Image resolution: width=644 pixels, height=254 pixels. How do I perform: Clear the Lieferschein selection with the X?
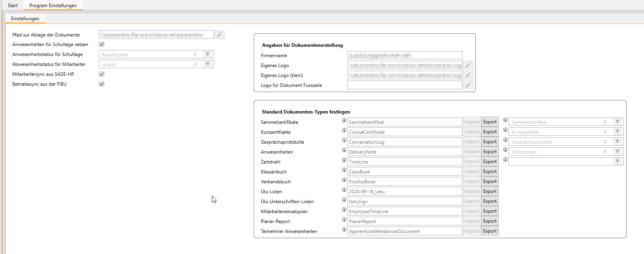coord(605,152)
